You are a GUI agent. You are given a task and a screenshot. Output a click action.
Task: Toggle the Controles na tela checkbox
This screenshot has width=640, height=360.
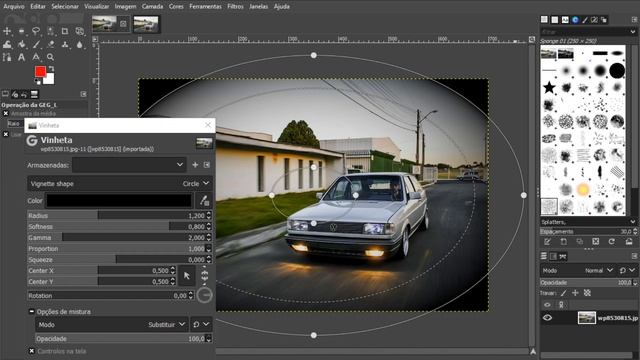[32, 351]
